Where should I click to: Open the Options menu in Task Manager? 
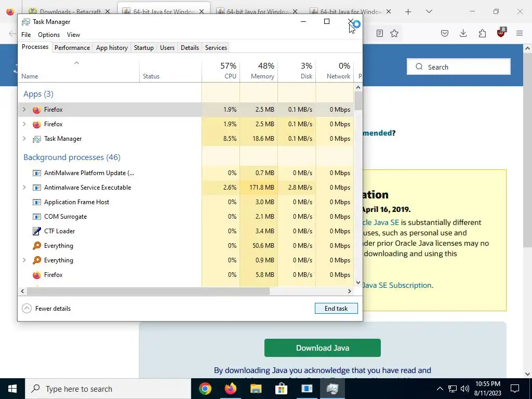pyautogui.click(x=49, y=35)
